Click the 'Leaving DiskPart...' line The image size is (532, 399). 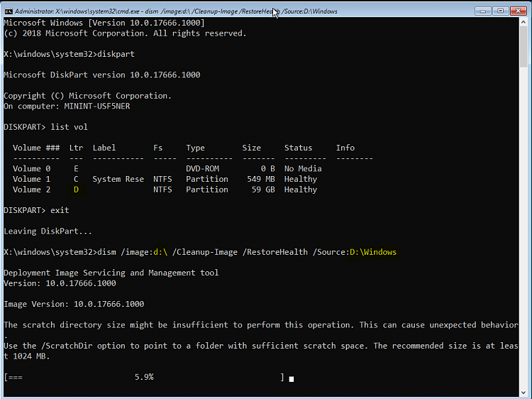coord(48,231)
